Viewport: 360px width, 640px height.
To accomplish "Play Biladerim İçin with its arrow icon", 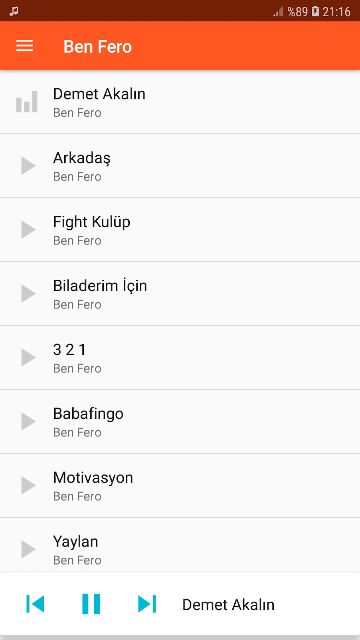I will pyautogui.click(x=29, y=293).
